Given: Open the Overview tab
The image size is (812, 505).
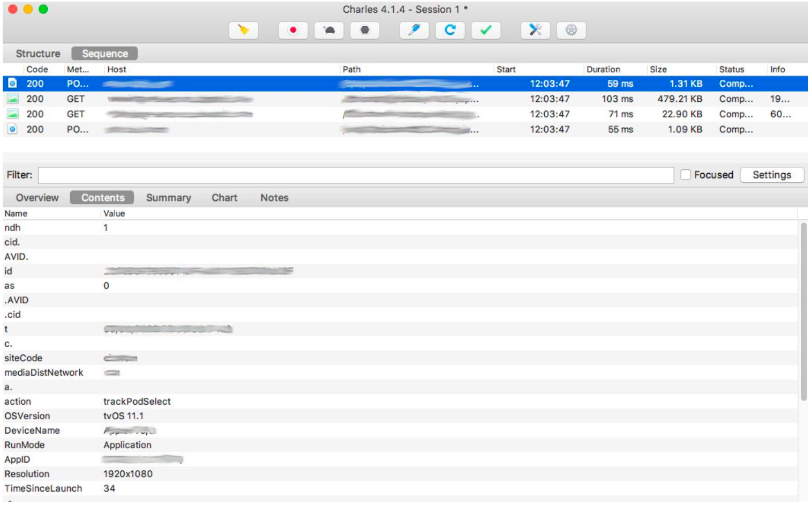Looking at the screenshot, I should (39, 197).
